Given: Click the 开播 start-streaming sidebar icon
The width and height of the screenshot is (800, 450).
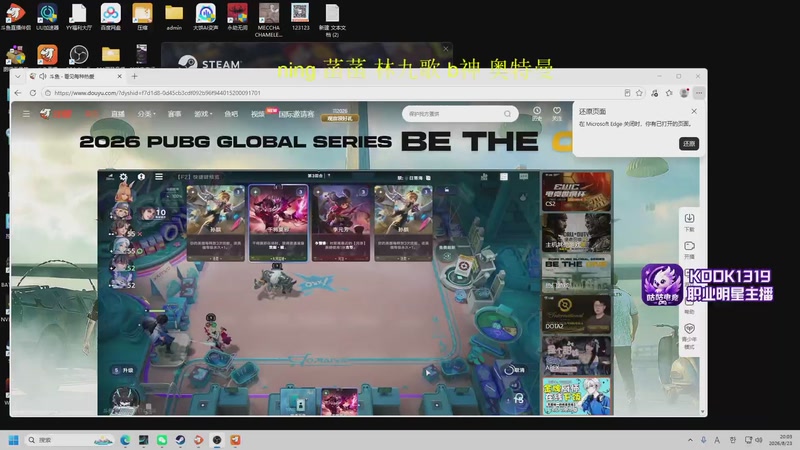Looking at the screenshot, I should pyautogui.click(x=689, y=249).
